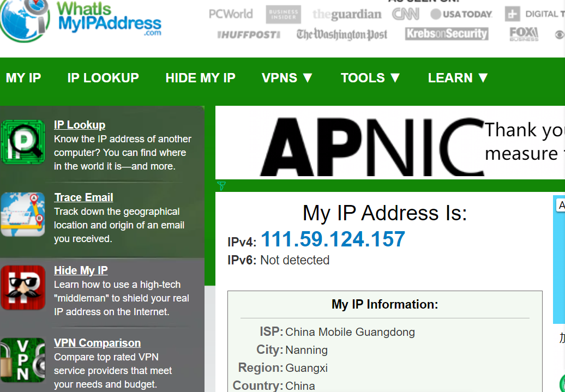Click the City value 'Nanning'

306,350
